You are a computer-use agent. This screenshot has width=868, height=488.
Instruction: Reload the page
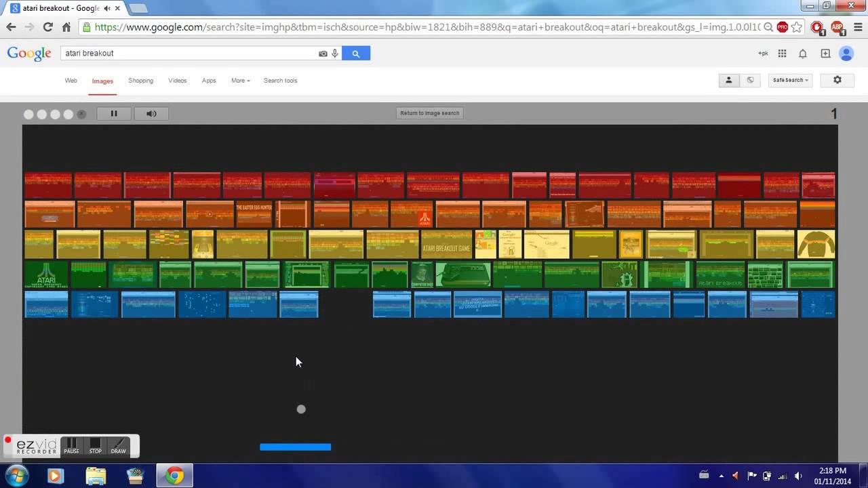point(47,27)
